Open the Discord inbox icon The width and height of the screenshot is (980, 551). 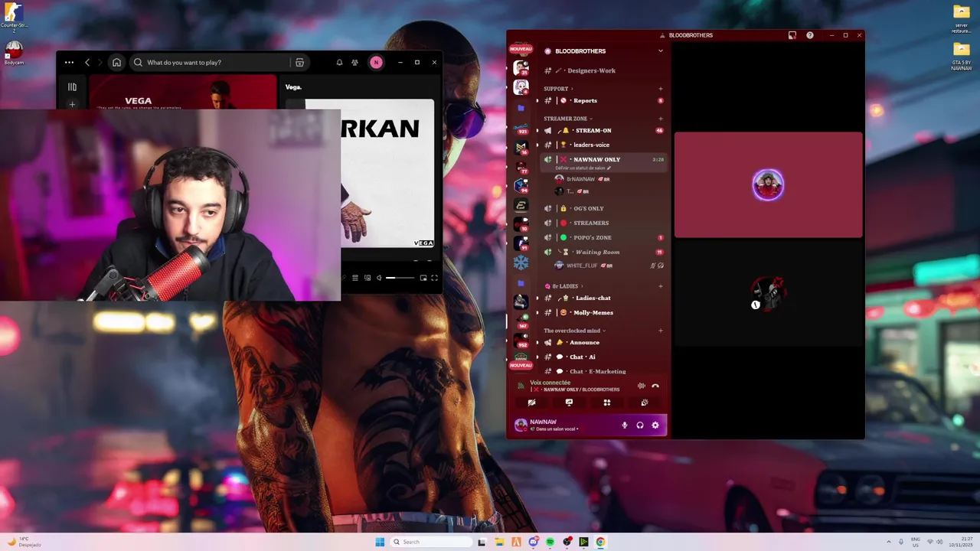(792, 35)
